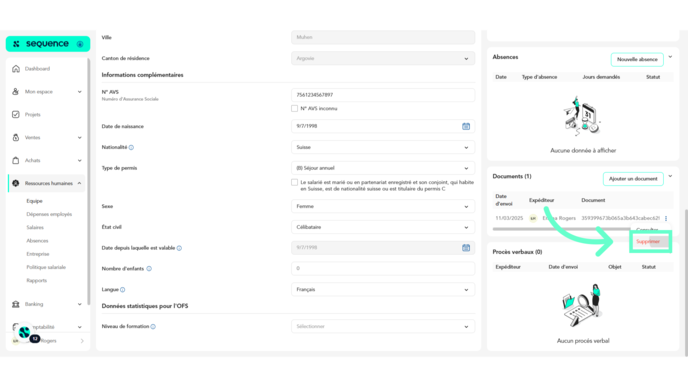688x387 pixels.
Task: Click the document file name 359399673b065a3b643cabec62f
Action: click(620, 218)
